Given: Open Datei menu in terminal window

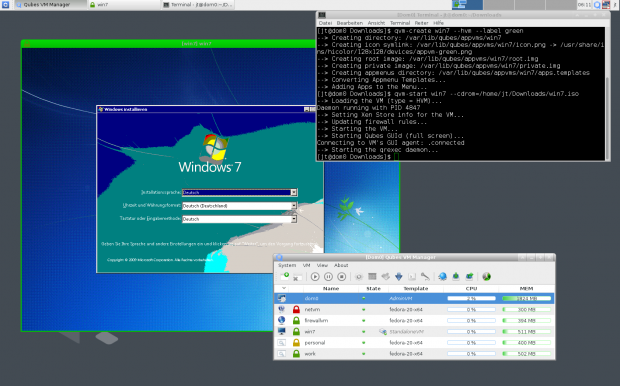Looking at the screenshot, I should point(325,23).
